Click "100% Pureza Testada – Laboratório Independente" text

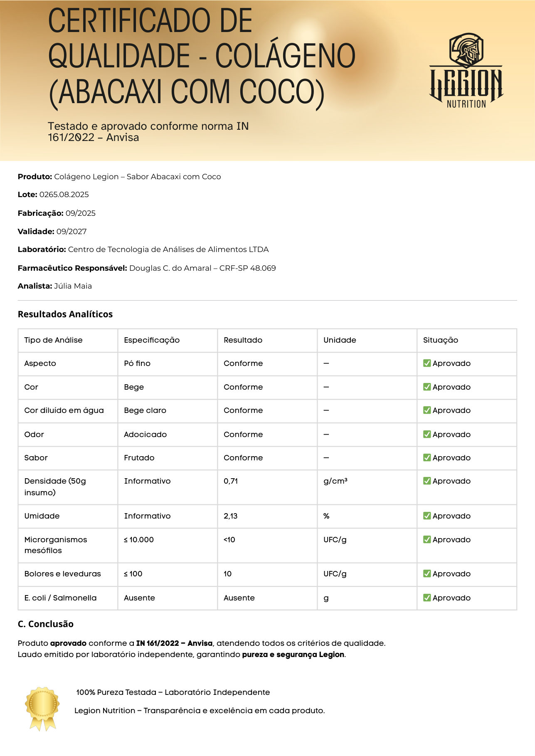173,692
